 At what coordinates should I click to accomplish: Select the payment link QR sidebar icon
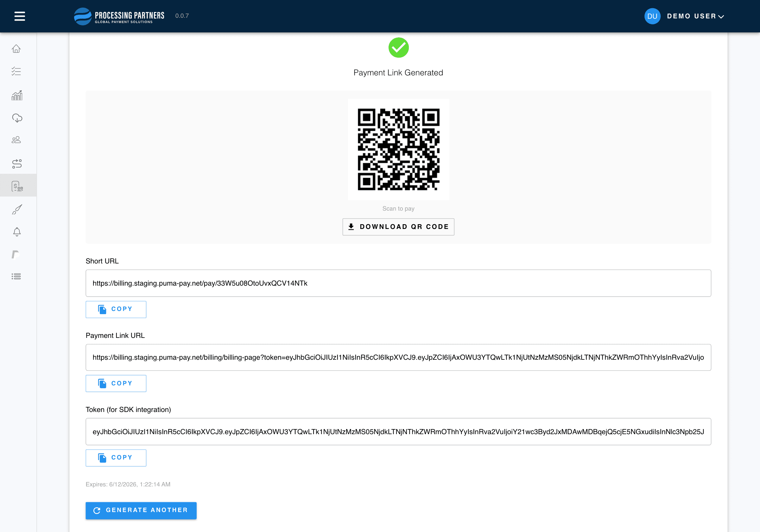tap(17, 186)
